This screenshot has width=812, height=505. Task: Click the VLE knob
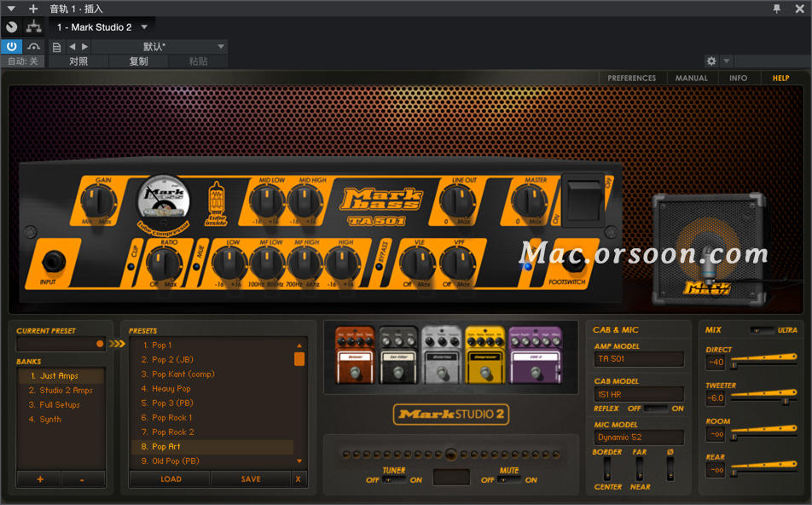pyautogui.click(x=417, y=264)
